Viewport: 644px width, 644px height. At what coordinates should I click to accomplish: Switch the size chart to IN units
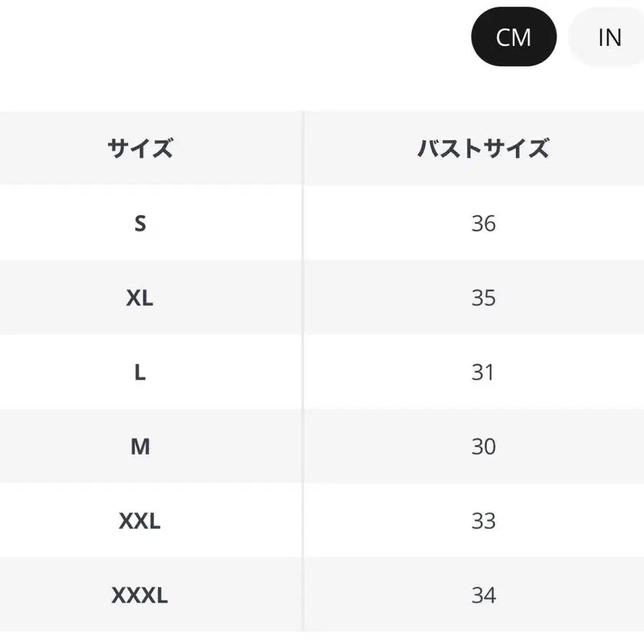[x=609, y=37]
